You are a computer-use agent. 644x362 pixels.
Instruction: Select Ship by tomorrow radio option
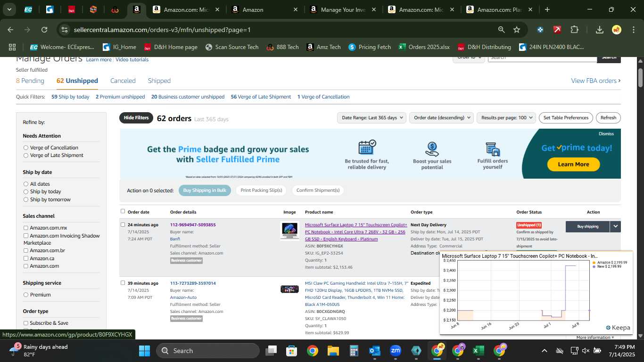[26, 199]
